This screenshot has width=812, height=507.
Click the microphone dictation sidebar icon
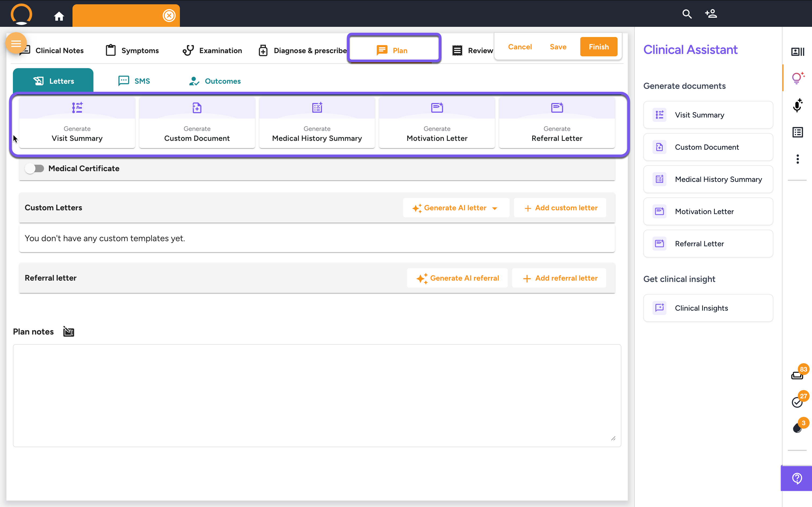(798, 106)
